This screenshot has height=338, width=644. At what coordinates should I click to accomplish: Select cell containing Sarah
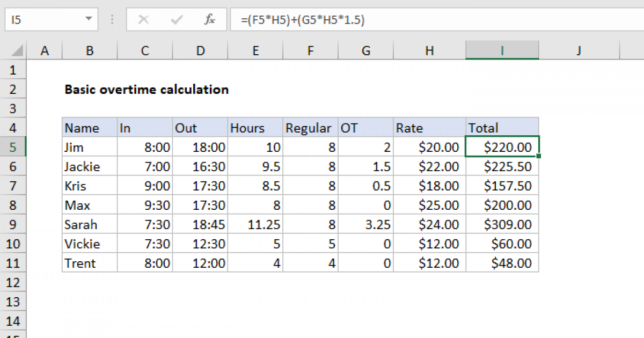coord(90,224)
